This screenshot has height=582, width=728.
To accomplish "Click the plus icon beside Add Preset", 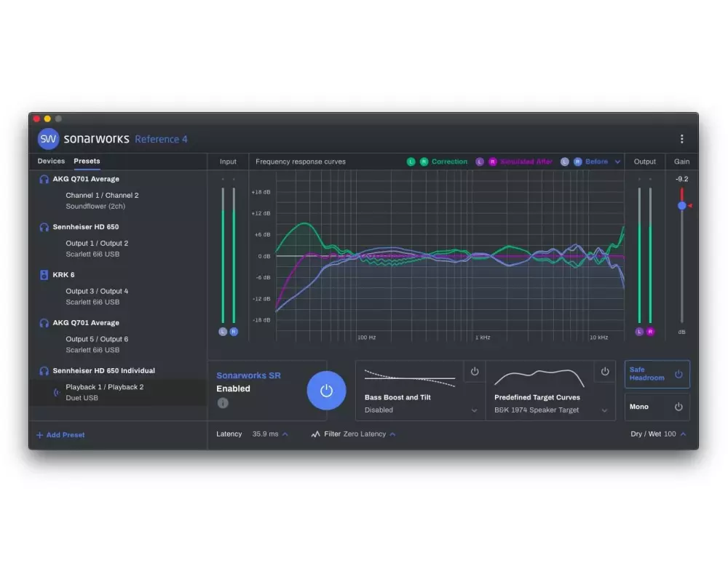I will 40,435.
